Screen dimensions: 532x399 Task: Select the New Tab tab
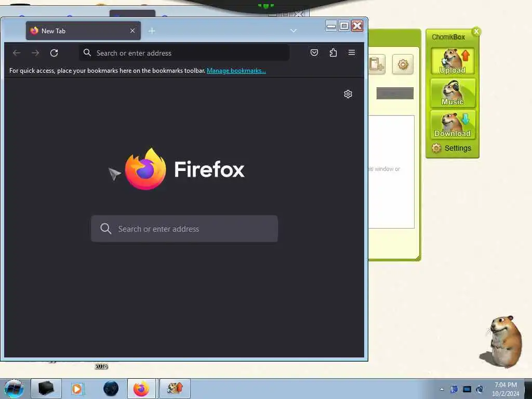(83, 31)
